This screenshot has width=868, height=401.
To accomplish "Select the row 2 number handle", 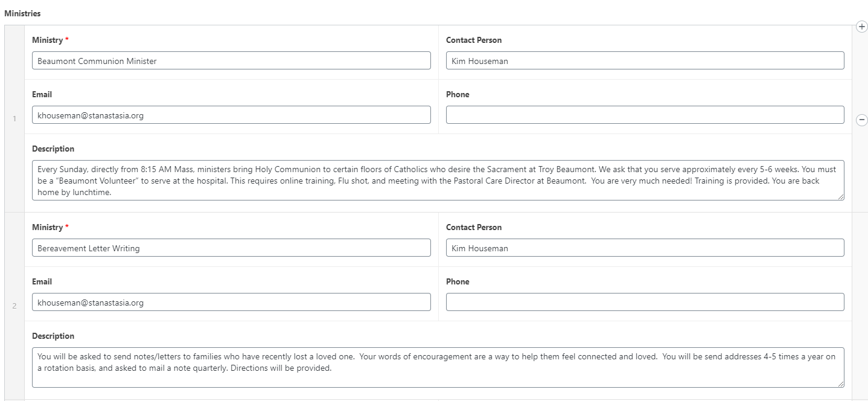I will tap(14, 306).
